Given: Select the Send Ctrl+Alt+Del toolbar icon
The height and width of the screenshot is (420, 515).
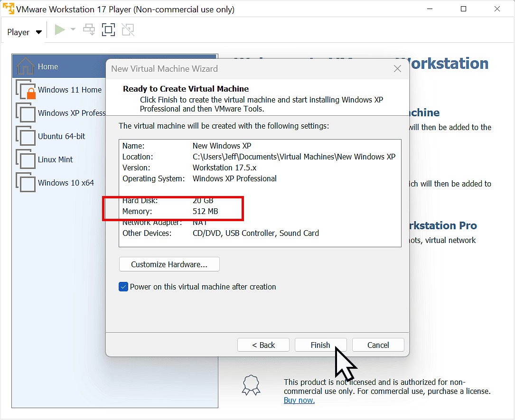Looking at the screenshot, I should 89,29.
